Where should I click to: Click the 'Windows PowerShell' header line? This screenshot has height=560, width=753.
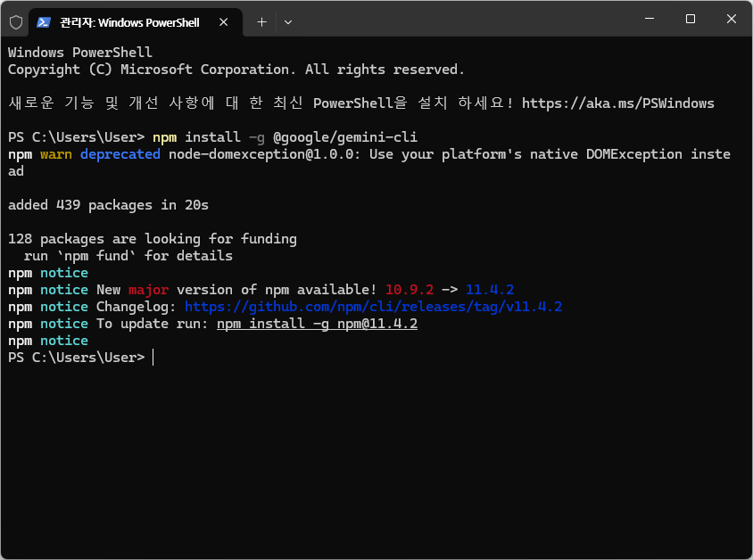coord(80,53)
